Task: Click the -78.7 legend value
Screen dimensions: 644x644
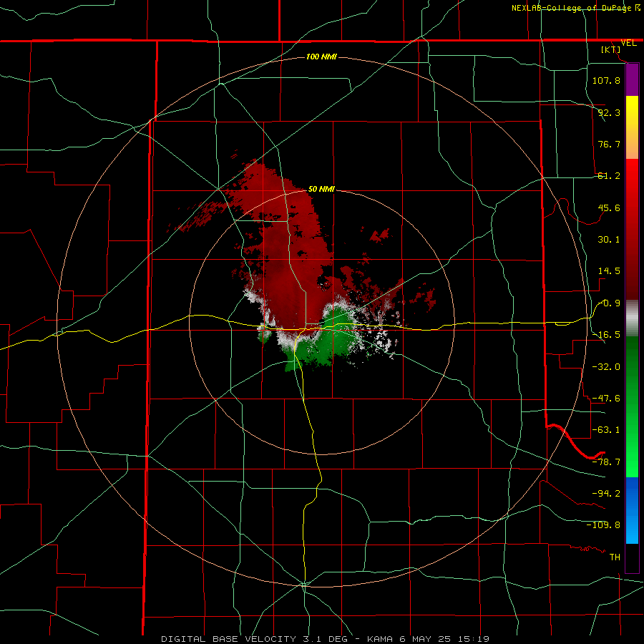Action: pyautogui.click(x=606, y=462)
